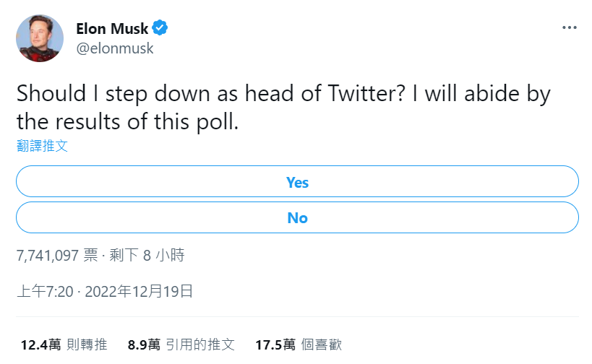592x364 pixels.
Task: Open the three-dot more options menu
Action: click(x=570, y=27)
